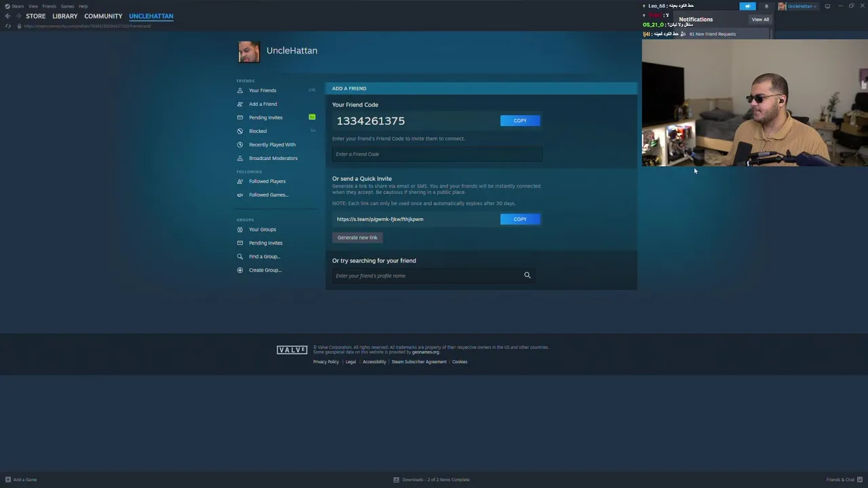Click the Followed Players icon

(x=240, y=182)
